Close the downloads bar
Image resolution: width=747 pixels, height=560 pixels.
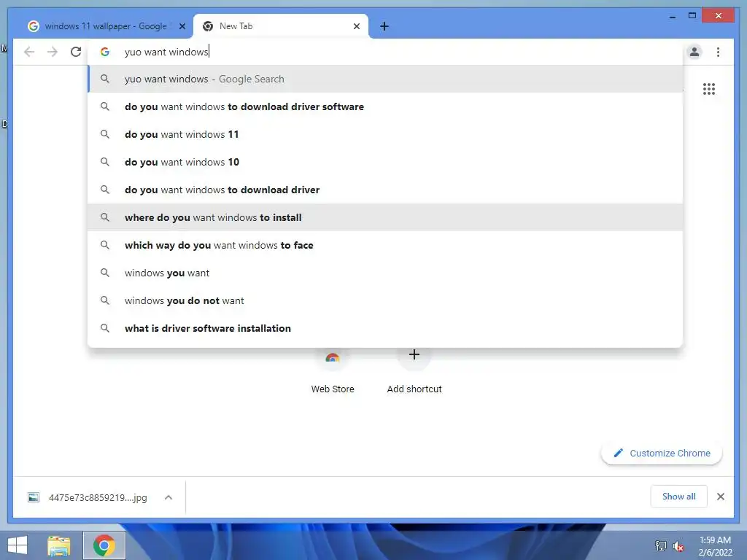[x=720, y=497]
